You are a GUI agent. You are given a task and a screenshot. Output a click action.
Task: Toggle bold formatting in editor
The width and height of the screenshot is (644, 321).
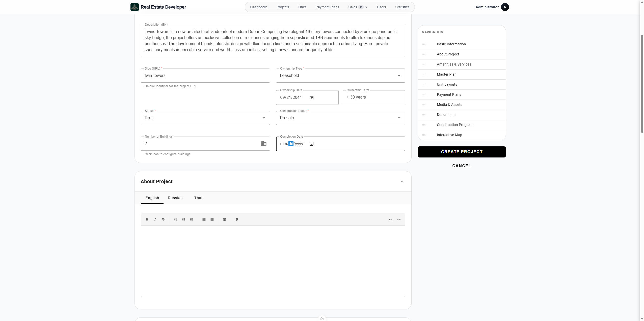147,219
